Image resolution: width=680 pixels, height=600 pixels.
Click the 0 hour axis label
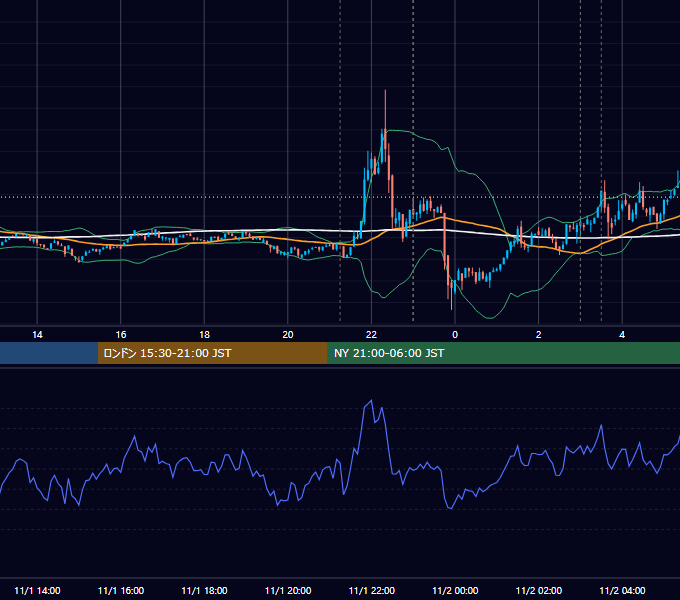(x=455, y=335)
